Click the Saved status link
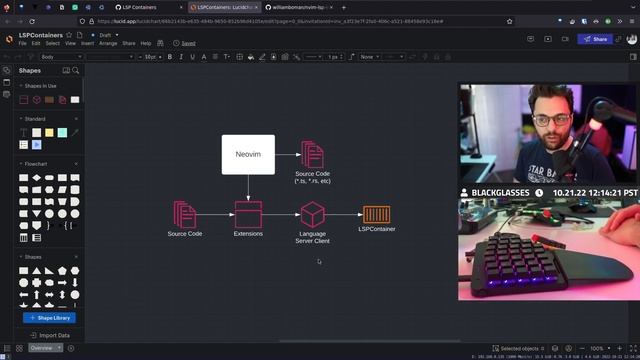Image resolution: width=640 pixels, height=360 pixels. tap(188, 43)
